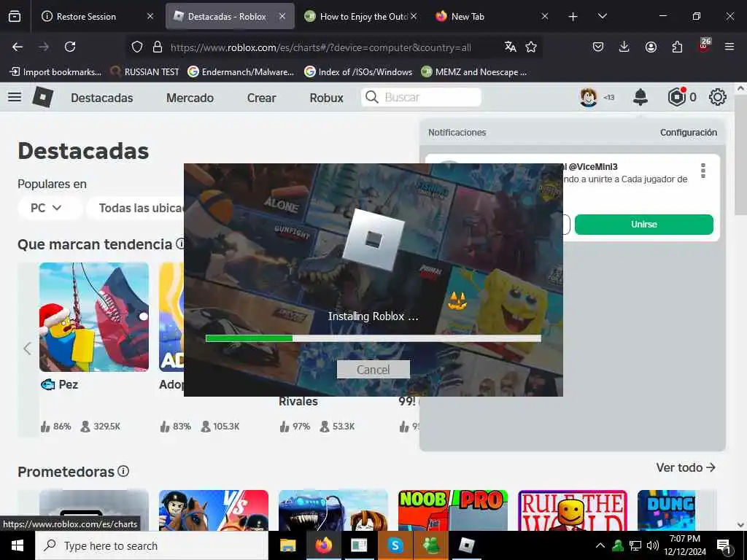Viewport: 747px width, 560px height.
Task: Click Import bookmarks button
Action: (55, 72)
